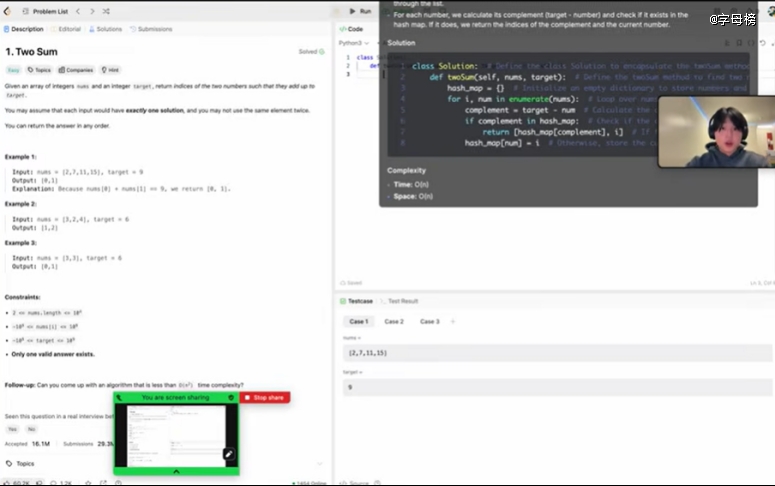Click the LeetCode logo icon
Screen dimensions: 775x486
click(x=7, y=11)
